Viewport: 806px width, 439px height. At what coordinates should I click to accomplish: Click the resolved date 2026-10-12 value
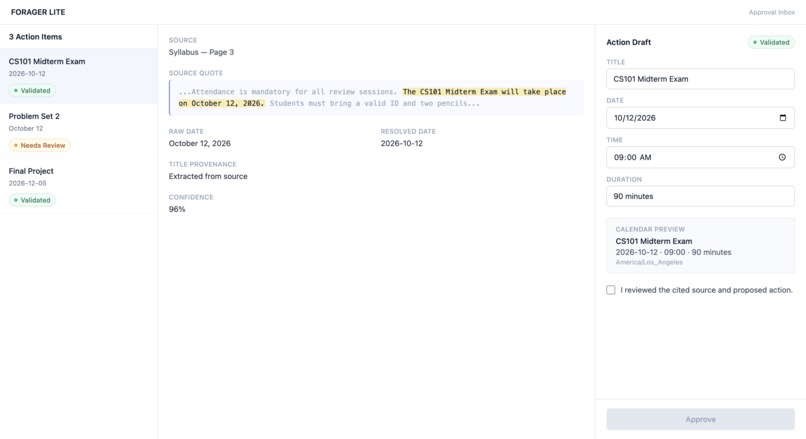click(401, 143)
